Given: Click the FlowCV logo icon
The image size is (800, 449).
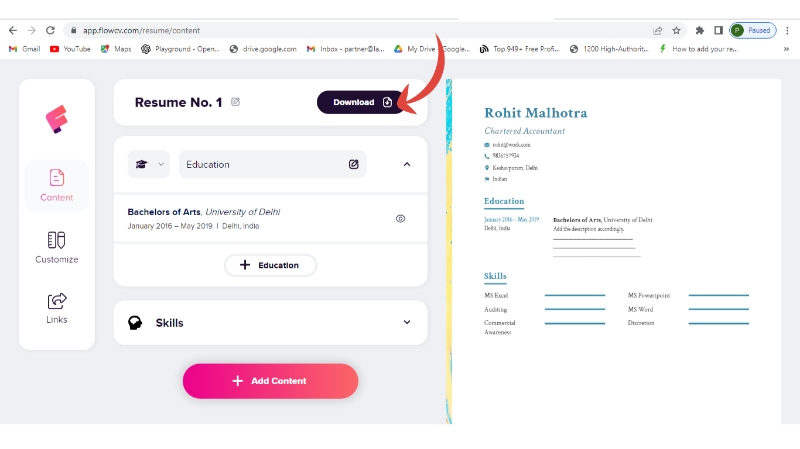Looking at the screenshot, I should click(56, 120).
